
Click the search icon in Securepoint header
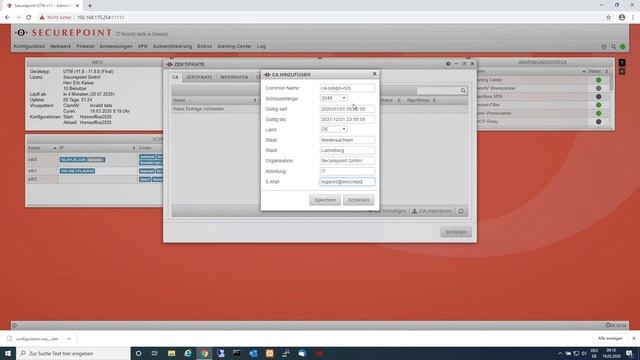613,47
